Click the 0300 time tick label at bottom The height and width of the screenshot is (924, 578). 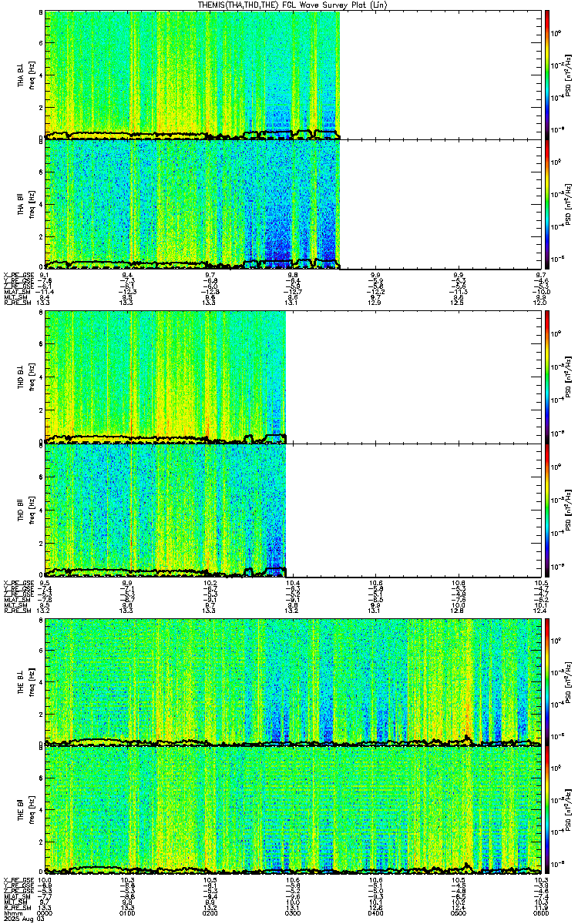coord(292,914)
